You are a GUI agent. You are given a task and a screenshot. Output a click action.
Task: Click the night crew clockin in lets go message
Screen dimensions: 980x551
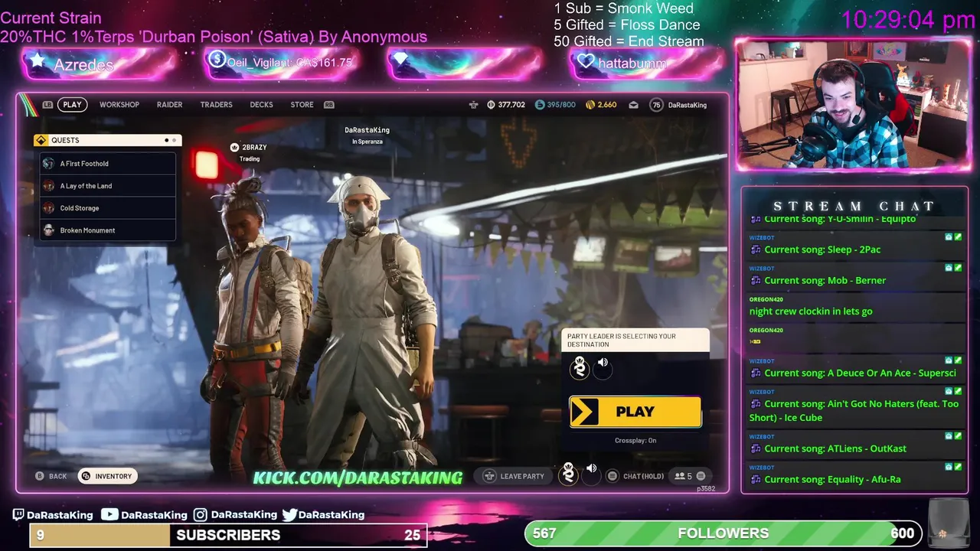tap(811, 311)
